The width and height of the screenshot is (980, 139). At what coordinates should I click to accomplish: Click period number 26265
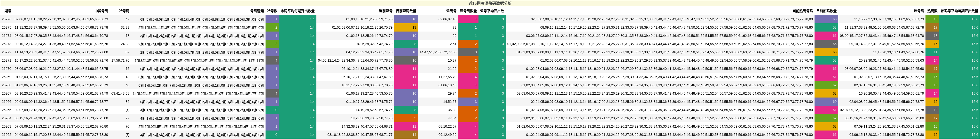click(x=7, y=110)
